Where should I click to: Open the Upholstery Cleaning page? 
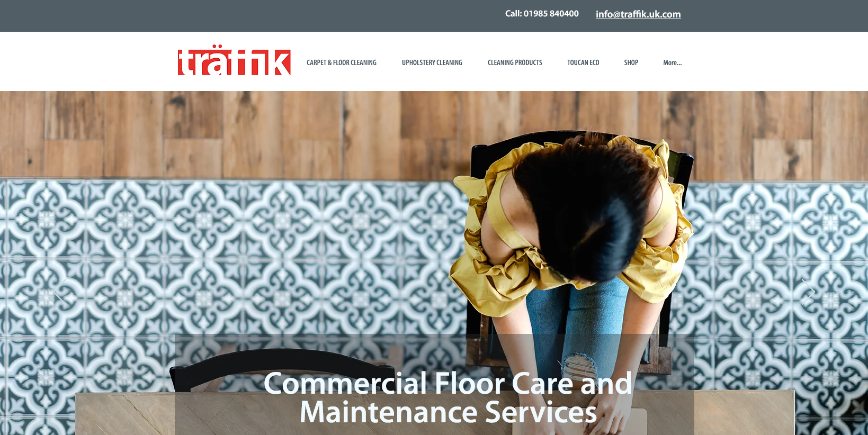[x=432, y=62]
